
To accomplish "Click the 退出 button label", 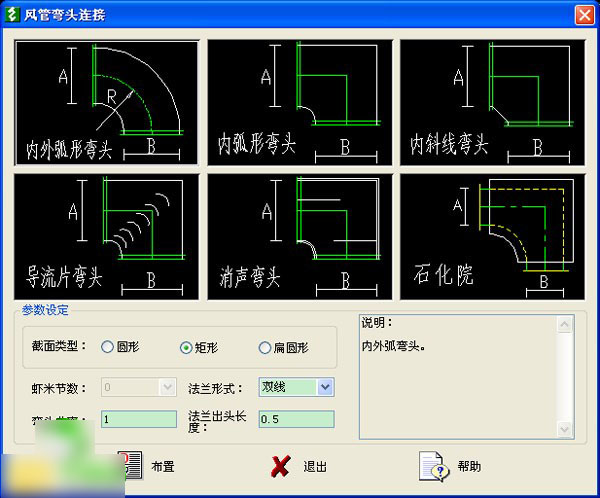I will tap(315, 467).
